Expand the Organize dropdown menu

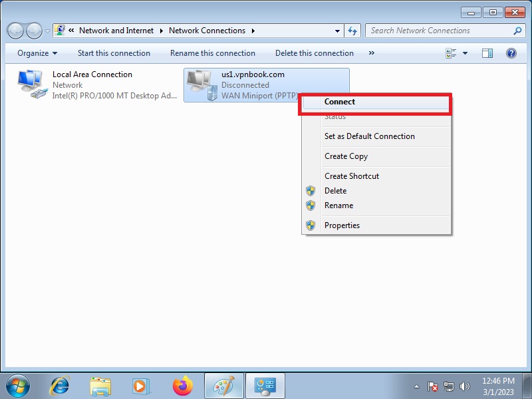tap(37, 53)
